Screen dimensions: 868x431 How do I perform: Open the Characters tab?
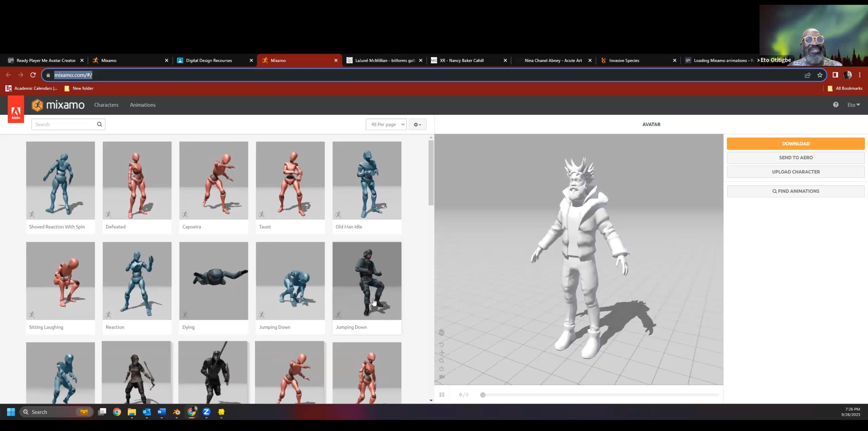coord(106,105)
